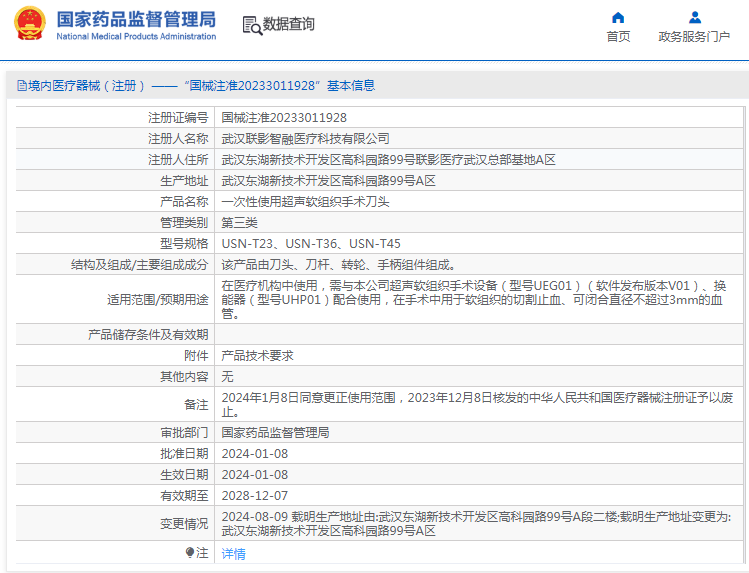
Task: Select 批准日期 value 2024-01-08
Action: click(255, 454)
